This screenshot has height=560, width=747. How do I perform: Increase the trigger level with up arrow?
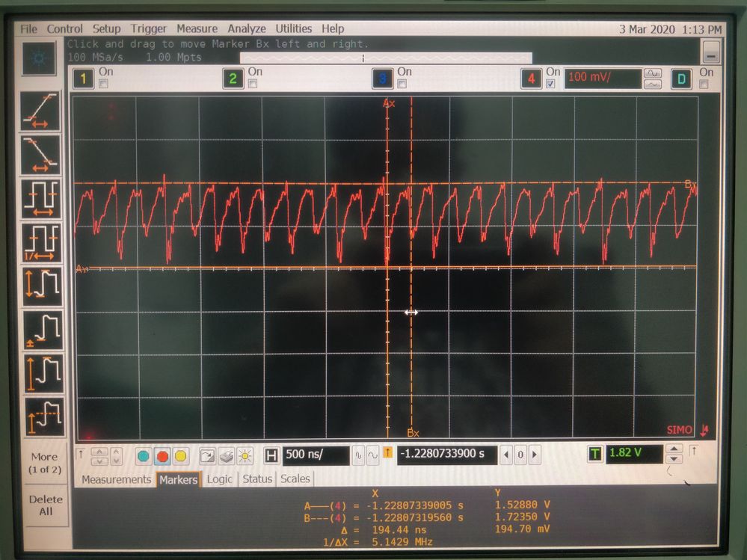click(674, 449)
